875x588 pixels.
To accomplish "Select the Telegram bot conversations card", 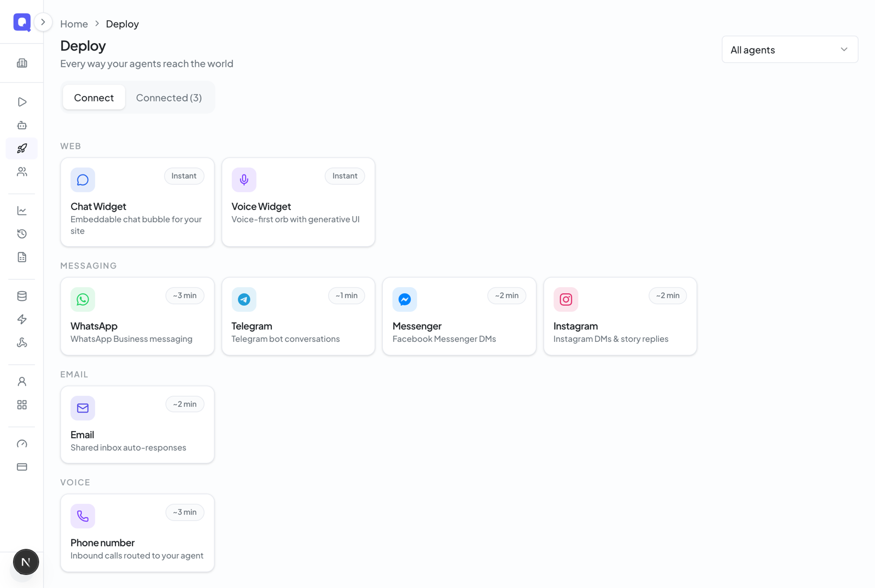I will click(x=298, y=316).
